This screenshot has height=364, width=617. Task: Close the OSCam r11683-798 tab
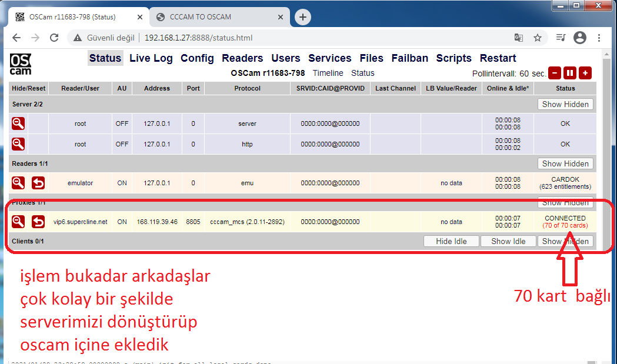[139, 17]
